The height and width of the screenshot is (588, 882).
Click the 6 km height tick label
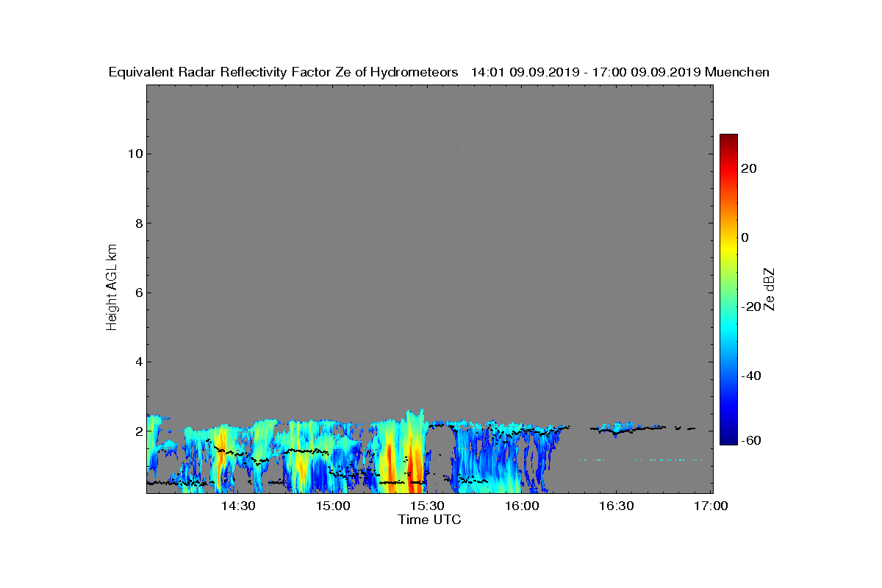(137, 293)
